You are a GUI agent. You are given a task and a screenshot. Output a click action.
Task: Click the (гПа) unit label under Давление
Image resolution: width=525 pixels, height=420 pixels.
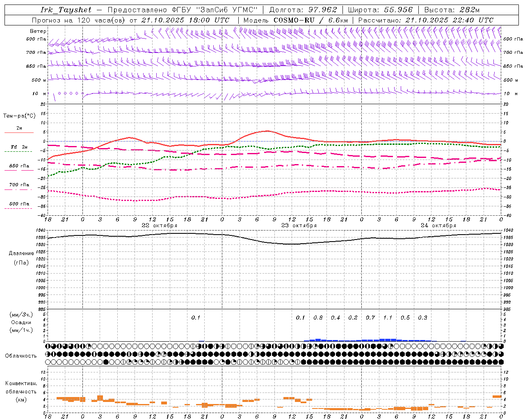(x=21, y=262)
